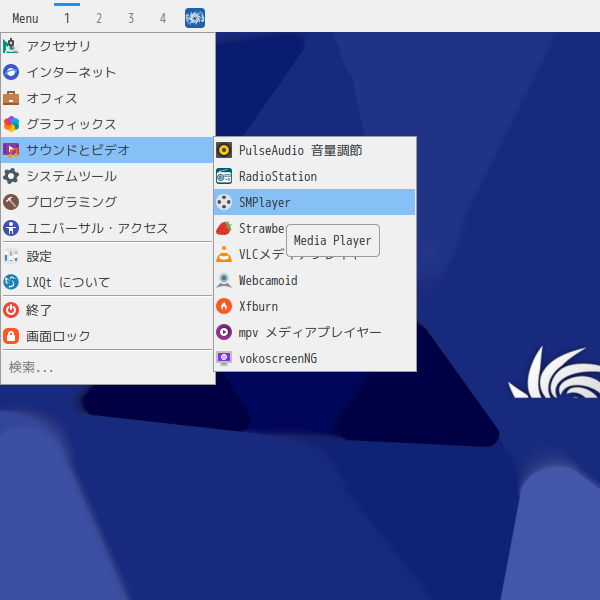
Task: Click the 画面ロック padlock icon
Action: (11, 336)
